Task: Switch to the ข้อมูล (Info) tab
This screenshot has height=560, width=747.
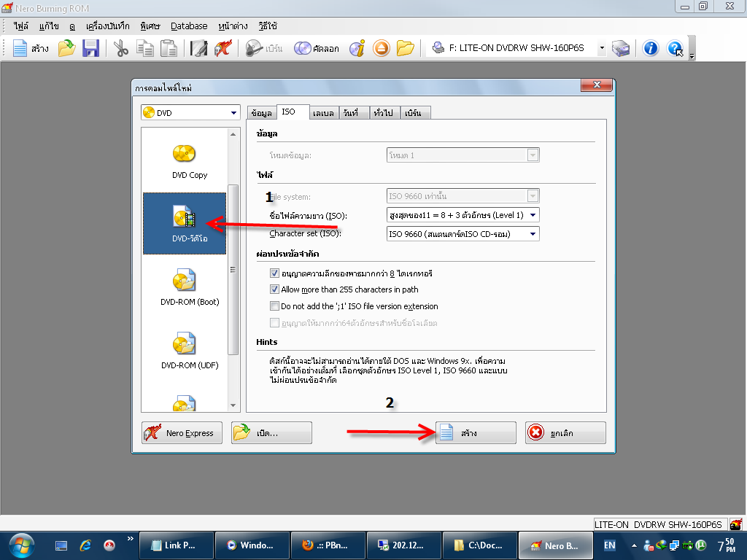Action: (x=262, y=113)
